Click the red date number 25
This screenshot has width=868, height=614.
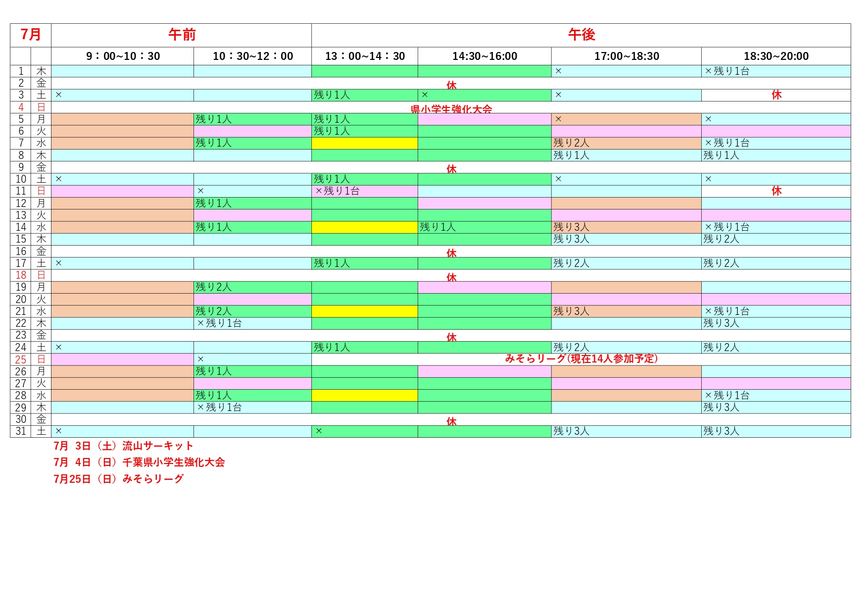[21, 359]
